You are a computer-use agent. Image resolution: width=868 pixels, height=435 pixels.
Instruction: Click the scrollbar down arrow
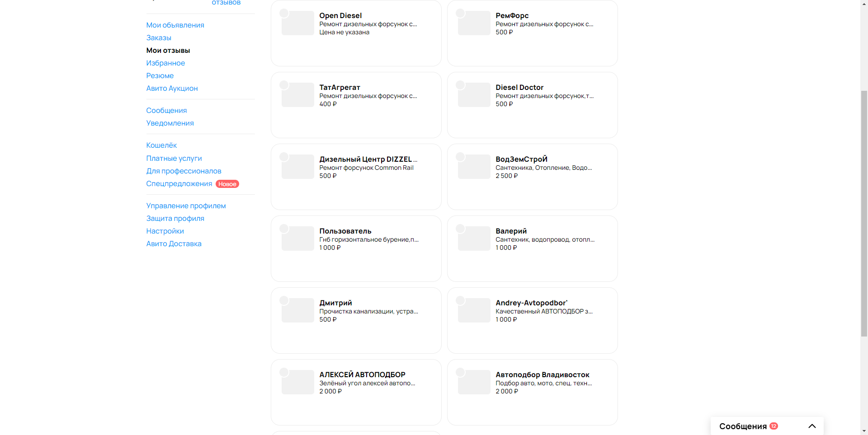(864, 431)
